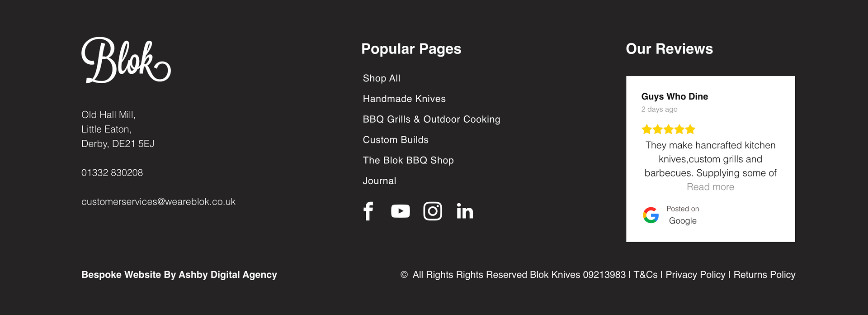The image size is (868, 315).
Task: Open the T&Cs footer link
Action: tap(646, 275)
